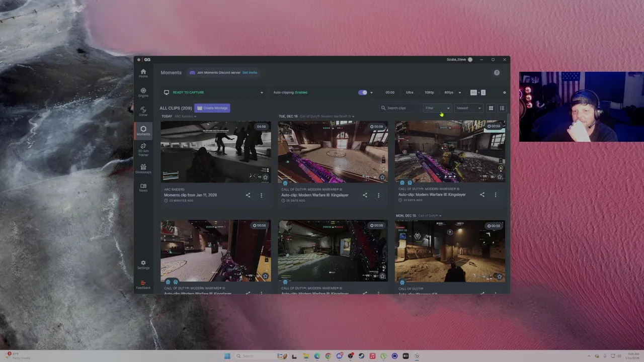
Task: Open the 3D Aim Trainer
Action: pos(143,150)
